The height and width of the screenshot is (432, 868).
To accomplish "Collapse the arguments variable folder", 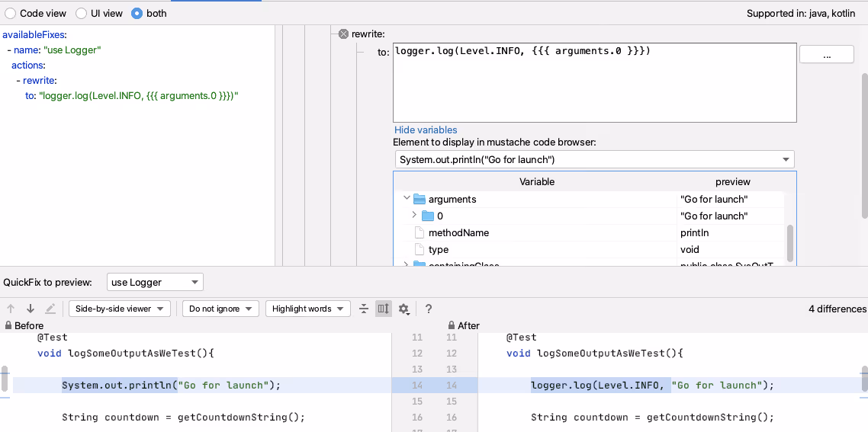I will tap(407, 198).
